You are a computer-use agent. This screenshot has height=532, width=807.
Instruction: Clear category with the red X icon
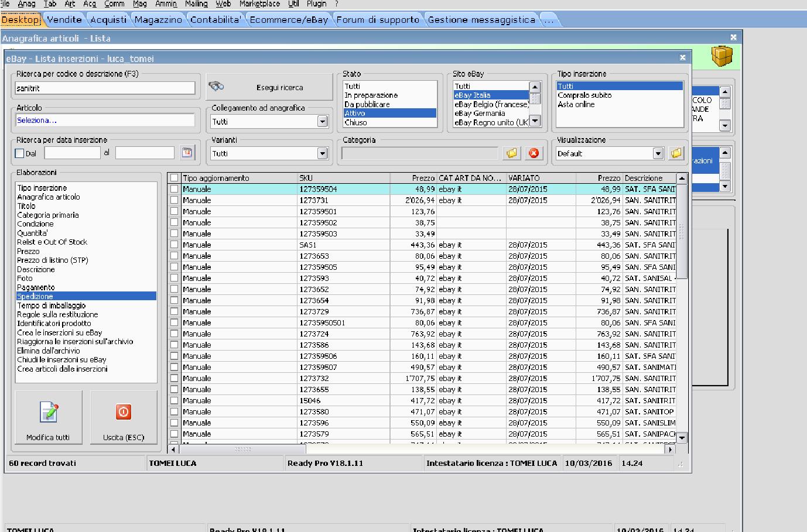pyautogui.click(x=534, y=153)
